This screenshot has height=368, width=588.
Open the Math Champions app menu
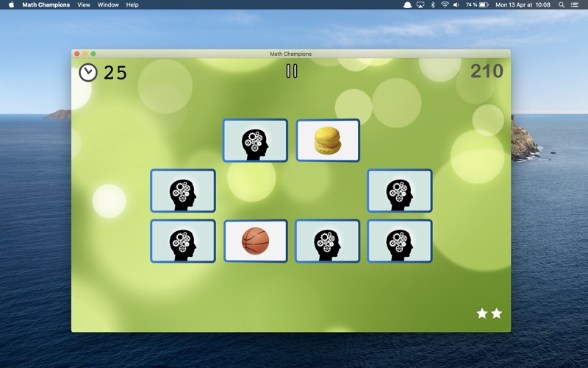[x=46, y=5]
